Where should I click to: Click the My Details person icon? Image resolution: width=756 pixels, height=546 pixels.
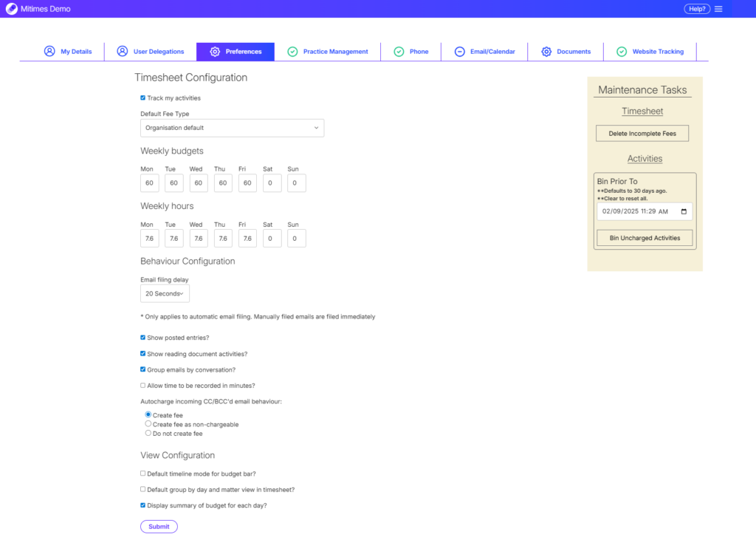click(x=49, y=52)
